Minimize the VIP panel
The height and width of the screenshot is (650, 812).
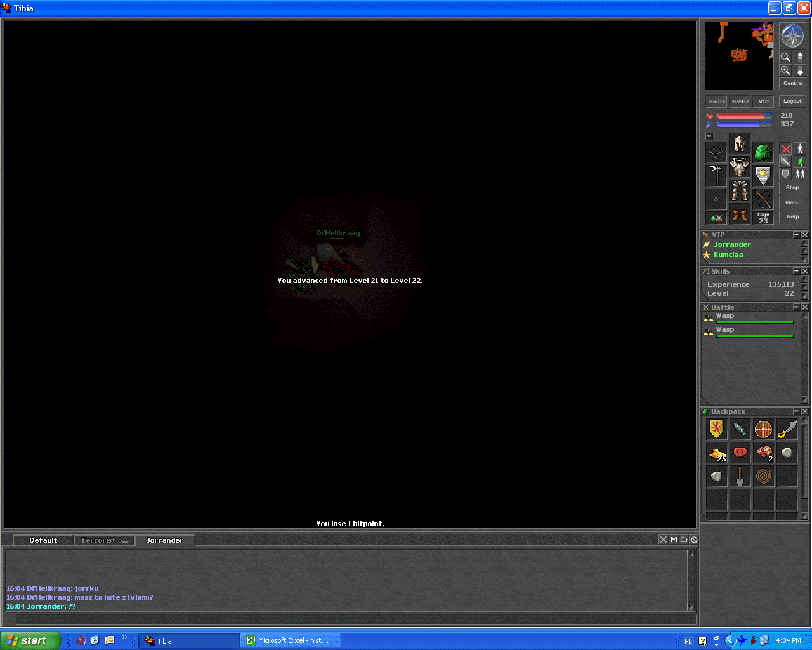[x=797, y=235]
